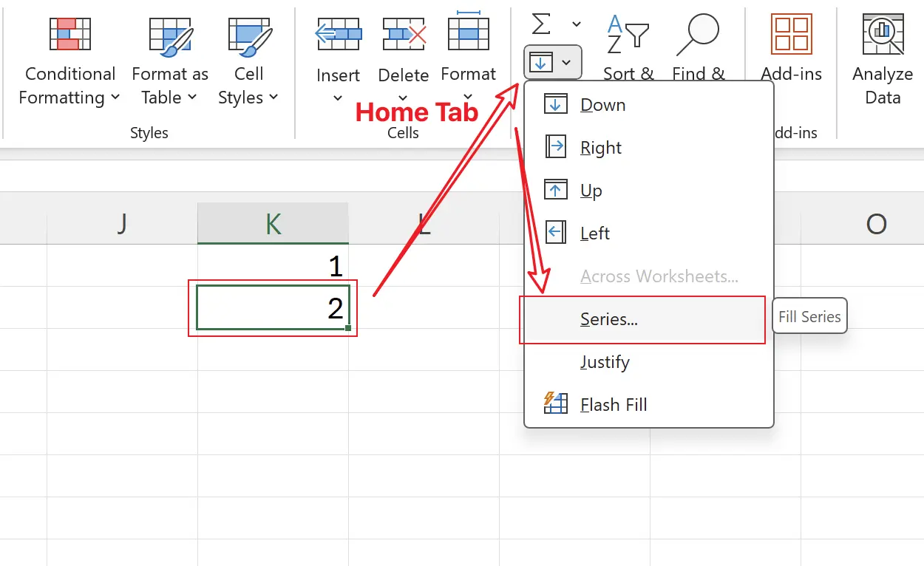Choose Fill Down from the menu
This screenshot has width=924, height=566.
click(602, 104)
